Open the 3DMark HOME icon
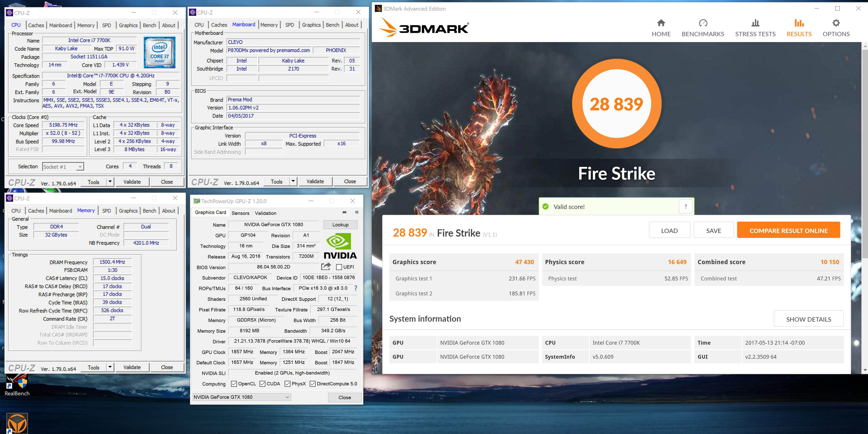Screen dimensions: 868x434 661,23
